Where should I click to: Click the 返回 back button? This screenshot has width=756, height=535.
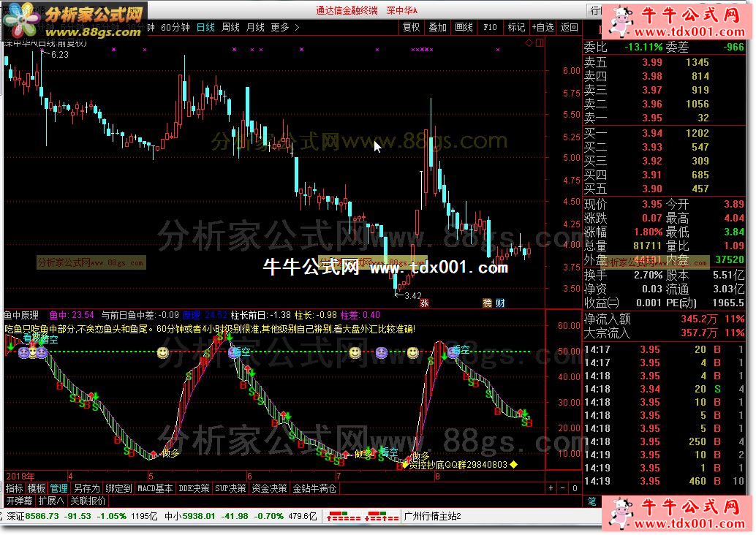[569, 27]
